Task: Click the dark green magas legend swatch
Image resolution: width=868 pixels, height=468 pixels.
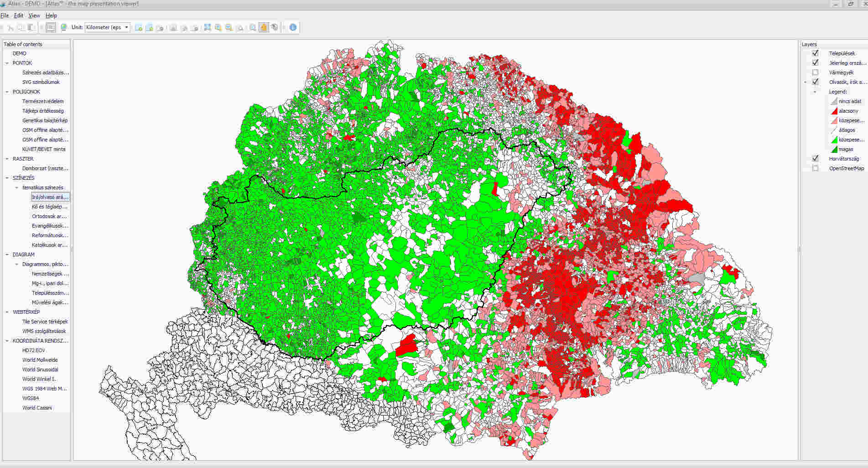Action: (834, 149)
